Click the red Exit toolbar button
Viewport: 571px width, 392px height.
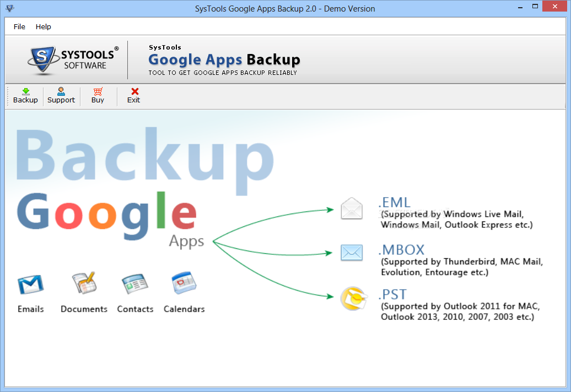[133, 96]
